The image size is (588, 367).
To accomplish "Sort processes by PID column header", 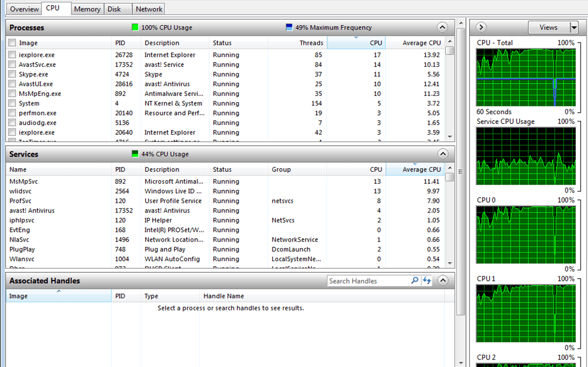I will [126, 43].
